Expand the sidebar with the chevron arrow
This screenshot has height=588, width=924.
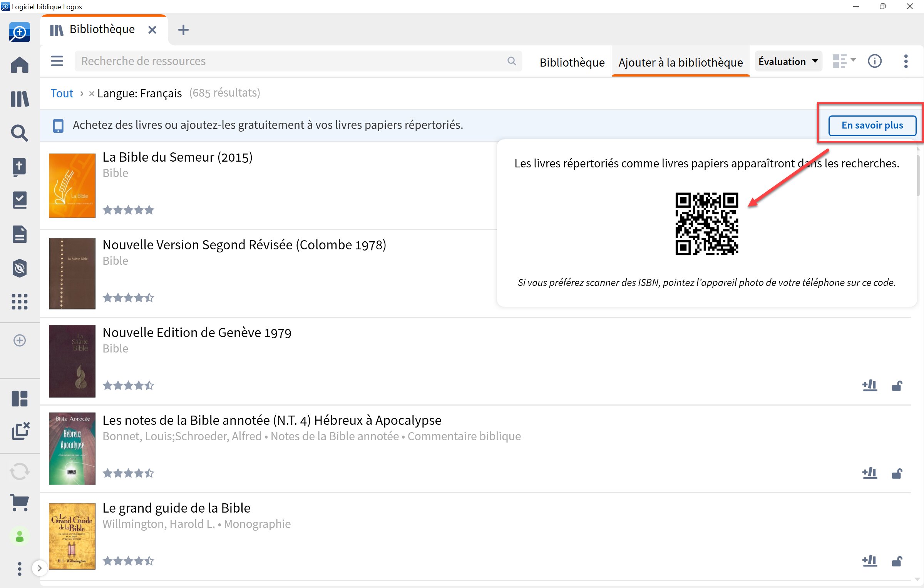coord(39,568)
